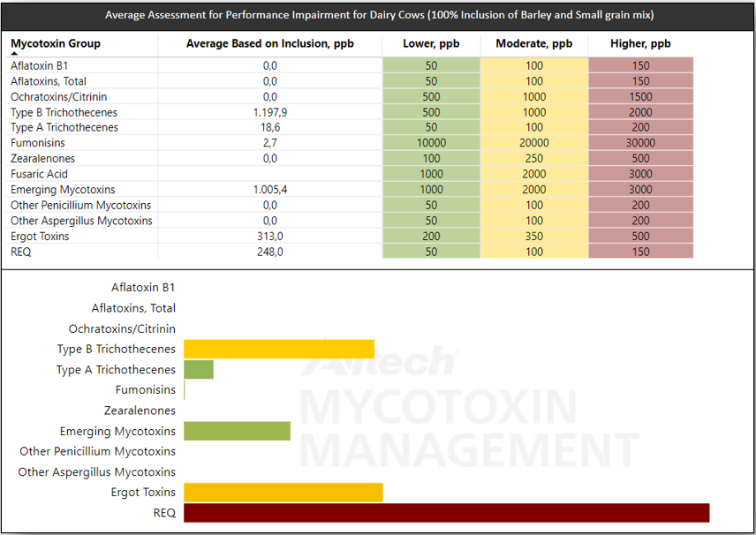The height and width of the screenshot is (535, 756).
Task: Select the Fumonisins row name in table
Action: pyautogui.click(x=38, y=143)
